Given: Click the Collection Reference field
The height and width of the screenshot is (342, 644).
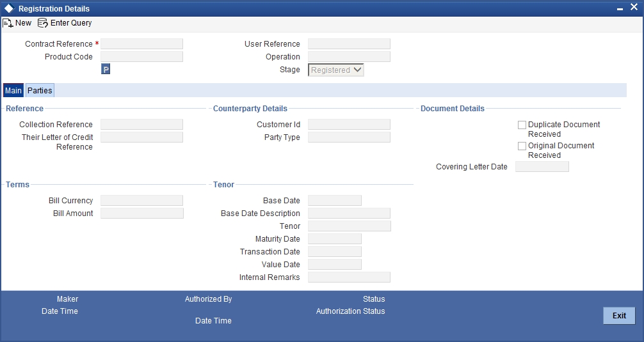Looking at the screenshot, I should tap(141, 124).
